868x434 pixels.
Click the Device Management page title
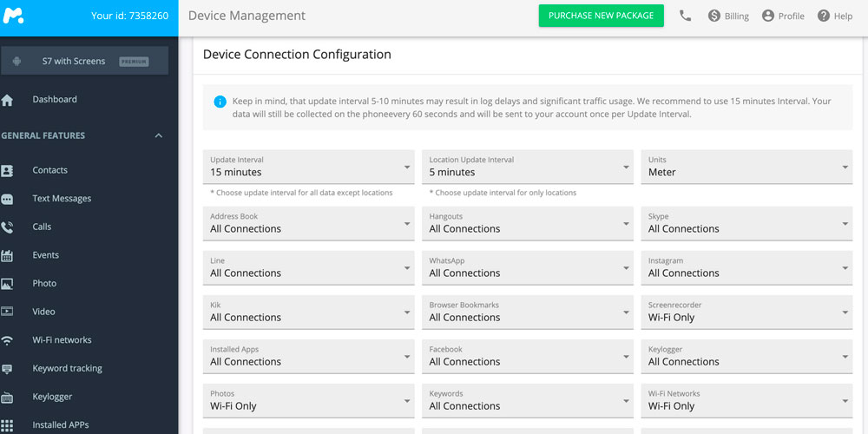[247, 16]
